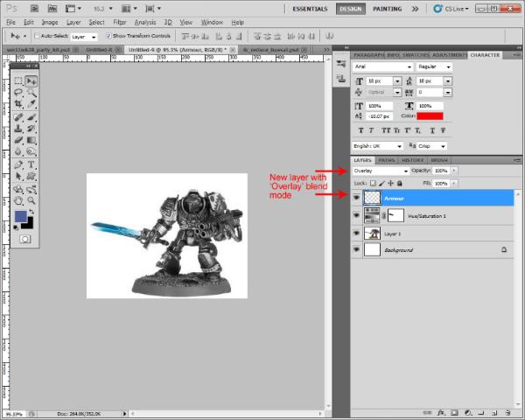The width and height of the screenshot is (525, 420).
Task: Pick the Lasso tool
Action: point(18,92)
